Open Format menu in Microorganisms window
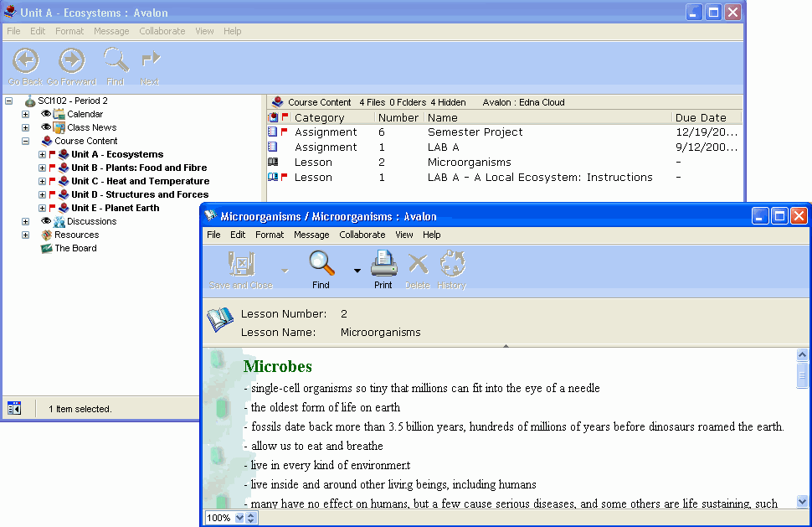812x527 pixels. 270,235
